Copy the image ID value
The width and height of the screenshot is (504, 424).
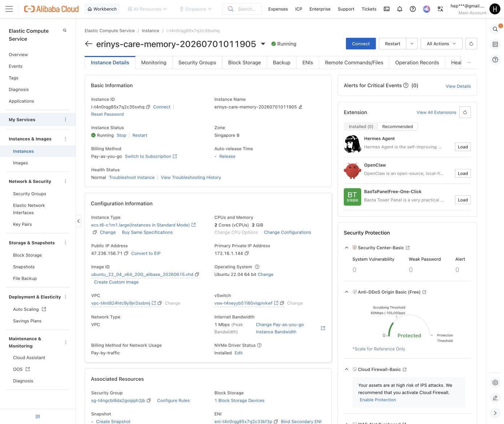point(197,274)
